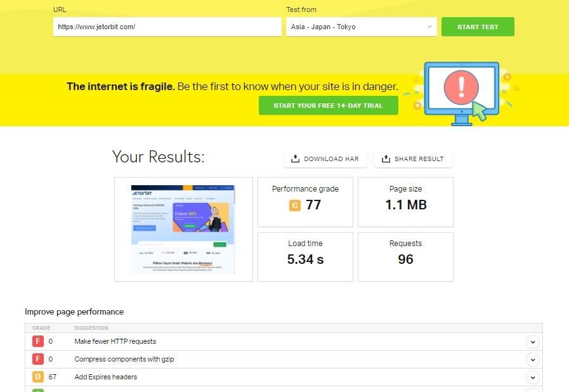
Task: Click the START TEST button
Action: [x=478, y=27]
